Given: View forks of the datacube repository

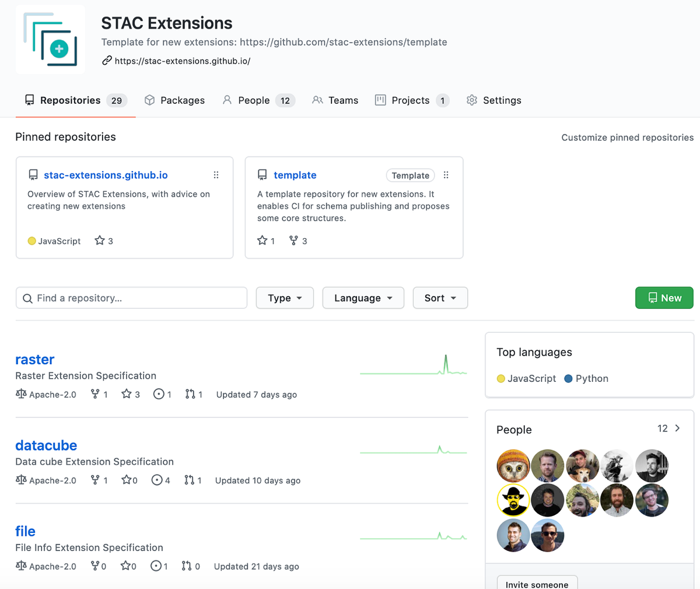Looking at the screenshot, I should (x=99, y=480).
